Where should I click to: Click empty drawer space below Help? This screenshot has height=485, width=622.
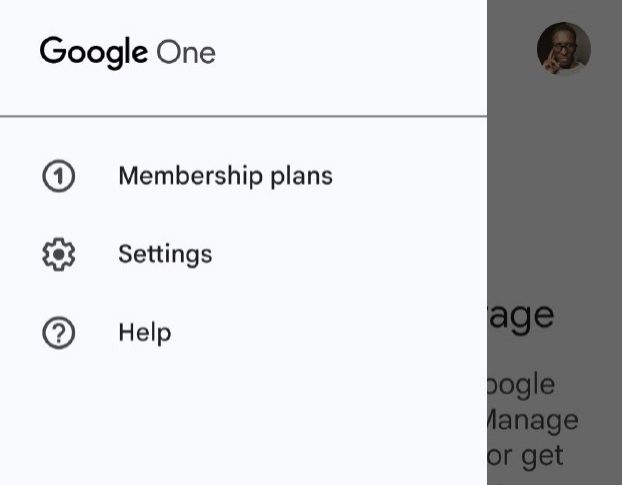coord(243,420)
